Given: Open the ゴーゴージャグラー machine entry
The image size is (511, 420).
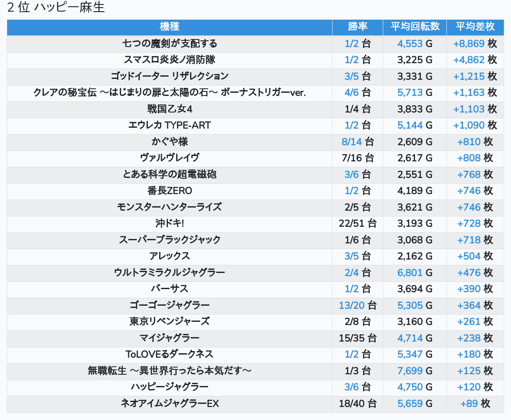Looking at the screenshot, I should (x=169, y=305).
